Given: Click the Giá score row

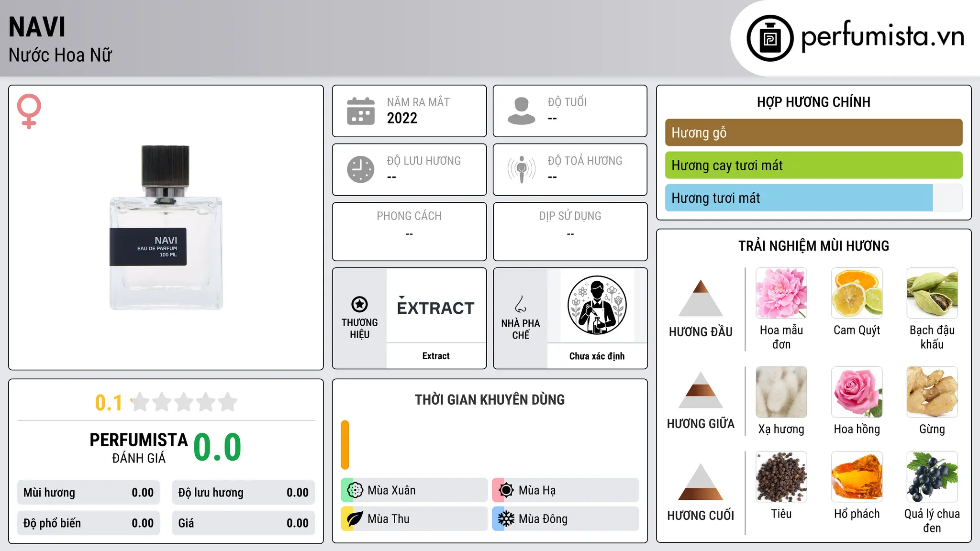Looking at the screenshot, I should tap(244, 523).
